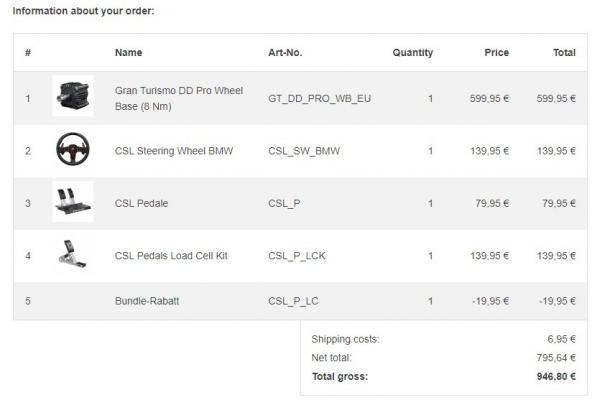Image resolution: width=615 pixels, height=400 pixels.
Task: Open CSL Pedals Load Cell Kit name
Action: (x=171, y=255)
